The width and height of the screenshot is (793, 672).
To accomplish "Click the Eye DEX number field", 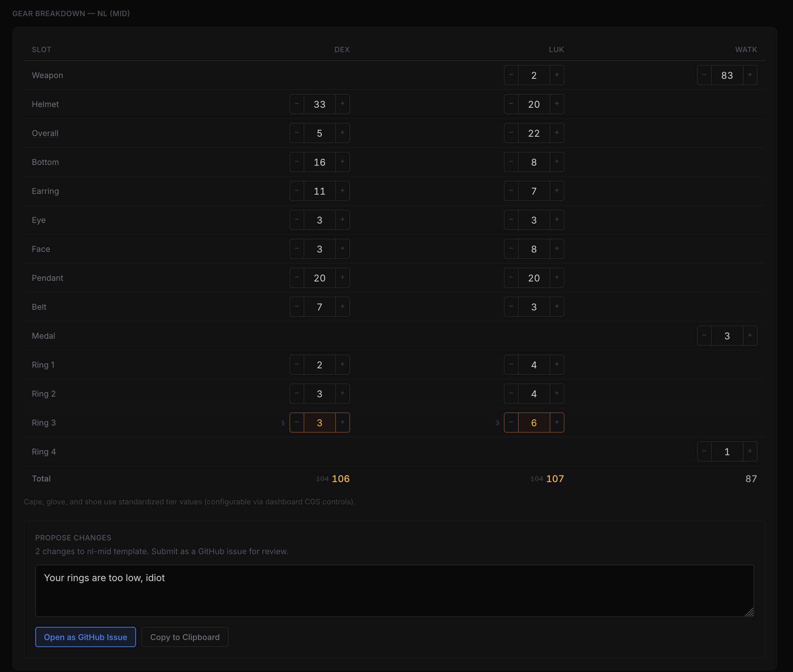I will tap(319, 220).
